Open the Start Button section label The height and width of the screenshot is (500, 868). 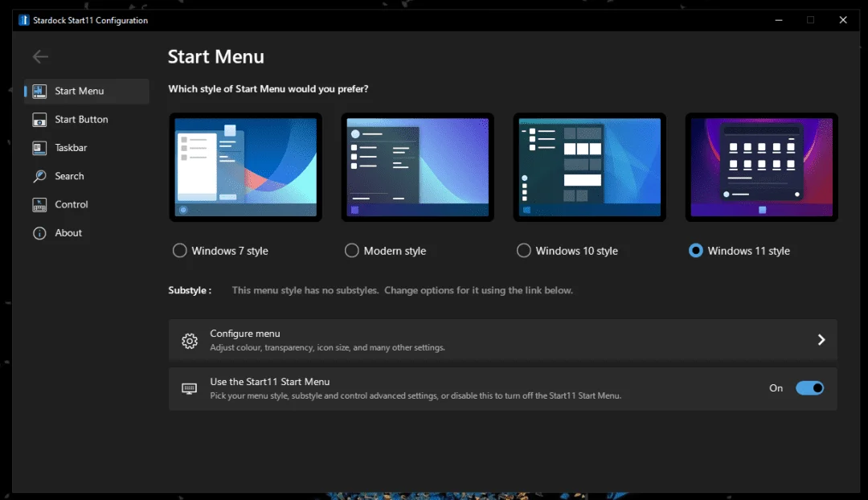(81, 119)
